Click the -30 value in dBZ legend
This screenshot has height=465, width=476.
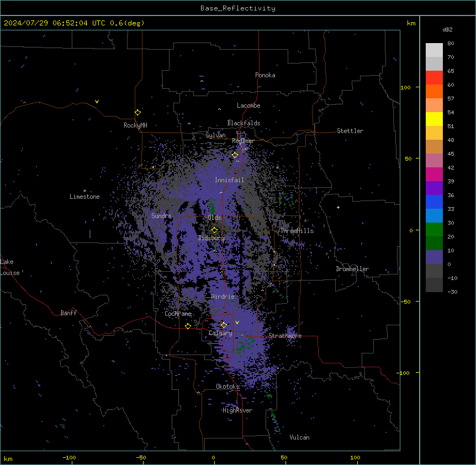coord(452,292)
